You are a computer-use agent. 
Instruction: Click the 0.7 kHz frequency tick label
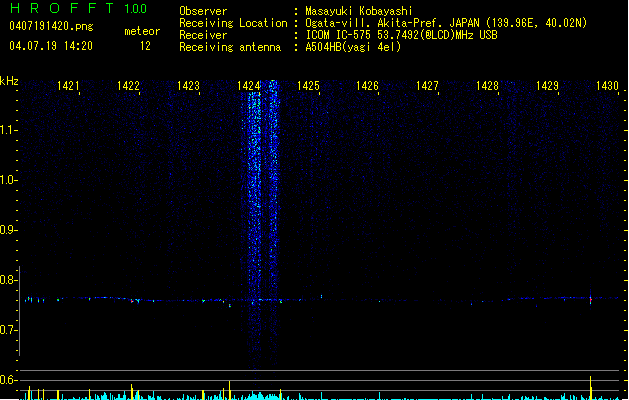(x=8, y=330)
